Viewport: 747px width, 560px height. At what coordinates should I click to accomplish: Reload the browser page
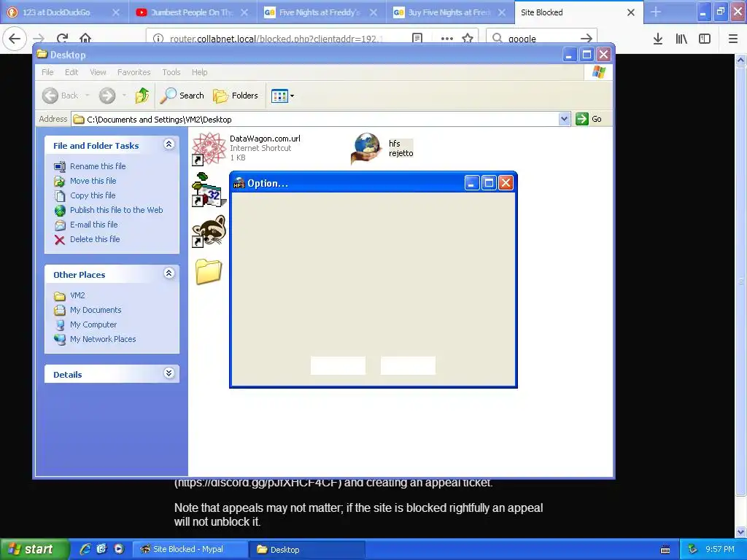click(62, 39)
